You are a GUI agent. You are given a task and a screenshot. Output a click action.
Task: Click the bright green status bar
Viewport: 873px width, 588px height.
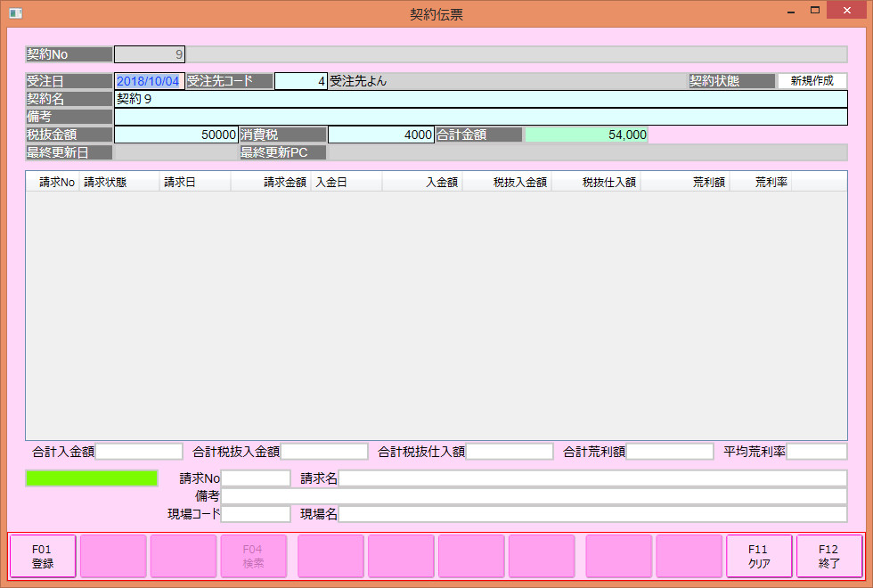[x=92, y=478]
